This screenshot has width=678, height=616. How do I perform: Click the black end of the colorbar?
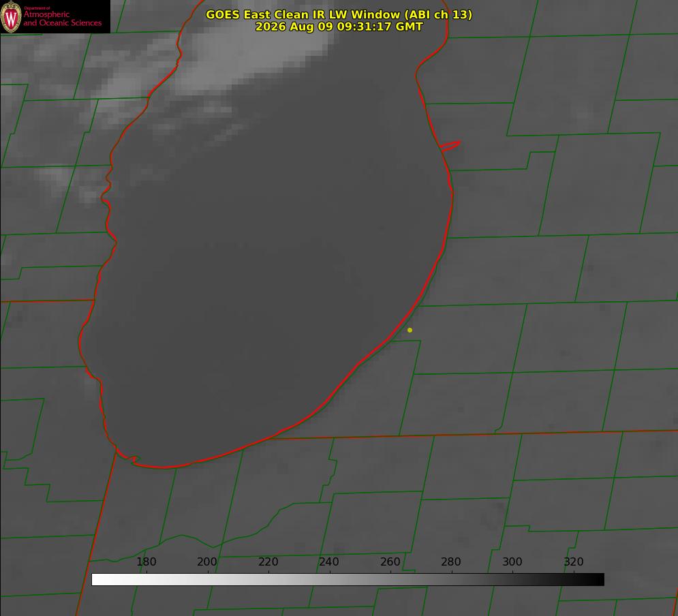[598, 579]
